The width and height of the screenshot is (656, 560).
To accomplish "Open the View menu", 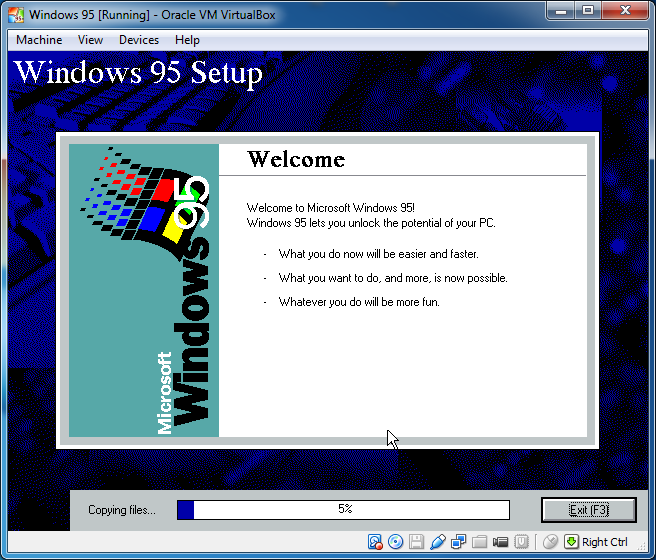I will [90, 40].
